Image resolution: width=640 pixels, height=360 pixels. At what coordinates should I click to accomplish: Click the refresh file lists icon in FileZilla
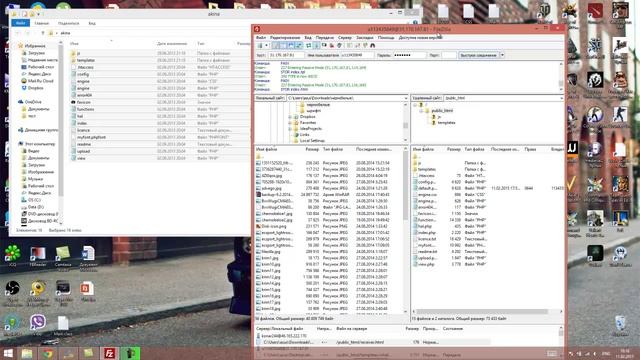(308, 45)
